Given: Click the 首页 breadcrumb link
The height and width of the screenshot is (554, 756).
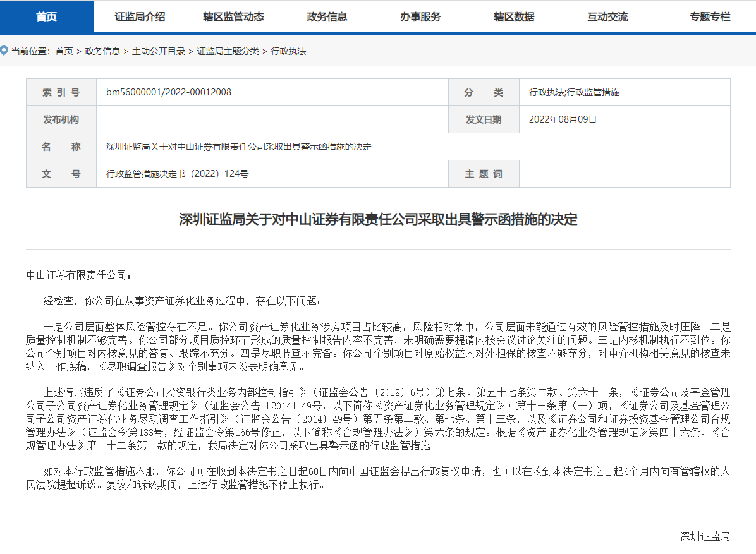Looking at the screenshot, I should tap(64, 51).
